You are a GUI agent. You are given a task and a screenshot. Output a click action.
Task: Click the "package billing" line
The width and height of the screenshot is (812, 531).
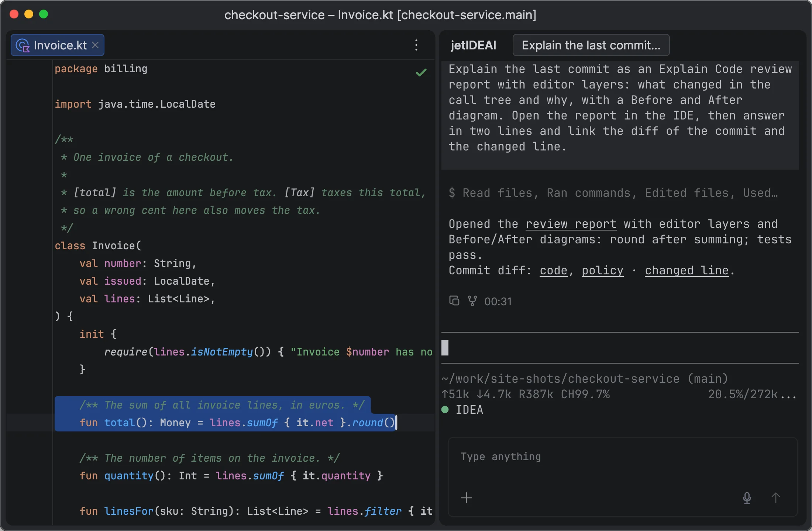pyautogui.click(x=101, y=69)
